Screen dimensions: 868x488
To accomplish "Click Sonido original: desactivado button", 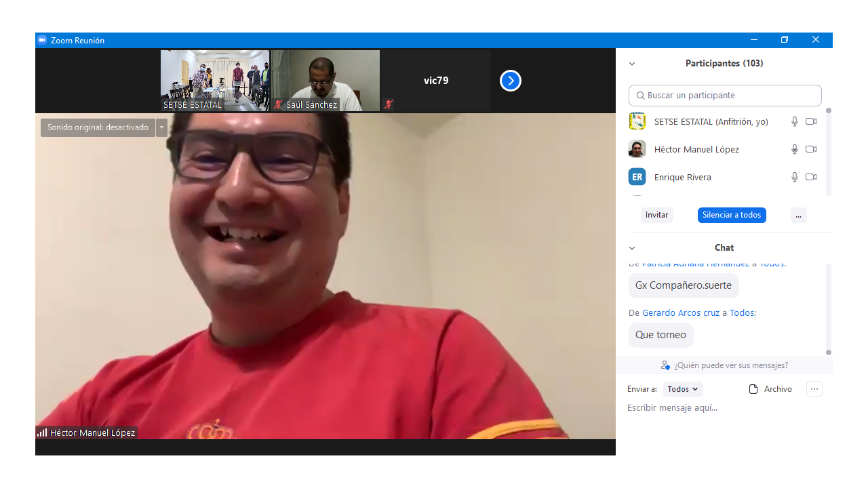I will coord(98,127).
